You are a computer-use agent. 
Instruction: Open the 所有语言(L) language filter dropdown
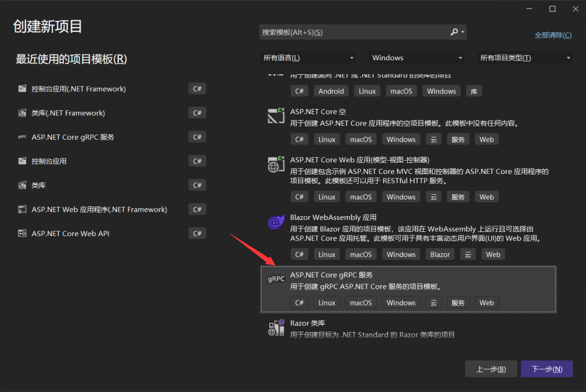point(308,57)
